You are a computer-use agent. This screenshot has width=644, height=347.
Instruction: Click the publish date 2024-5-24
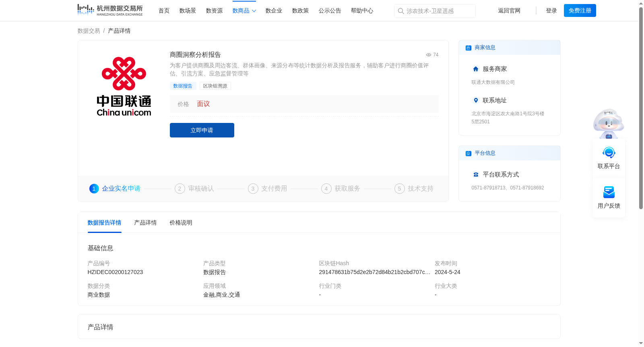[x=447, y=272]
